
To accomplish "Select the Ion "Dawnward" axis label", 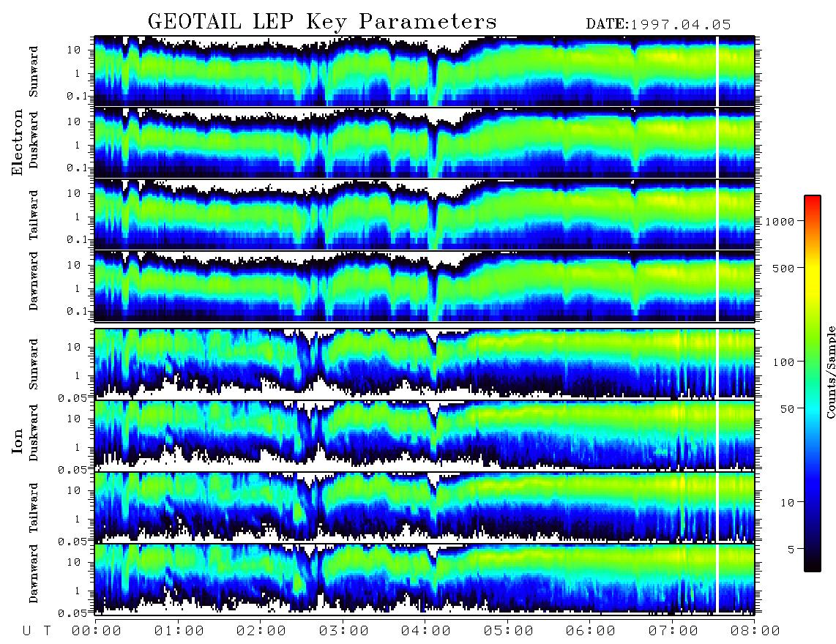I will point(34,574).
